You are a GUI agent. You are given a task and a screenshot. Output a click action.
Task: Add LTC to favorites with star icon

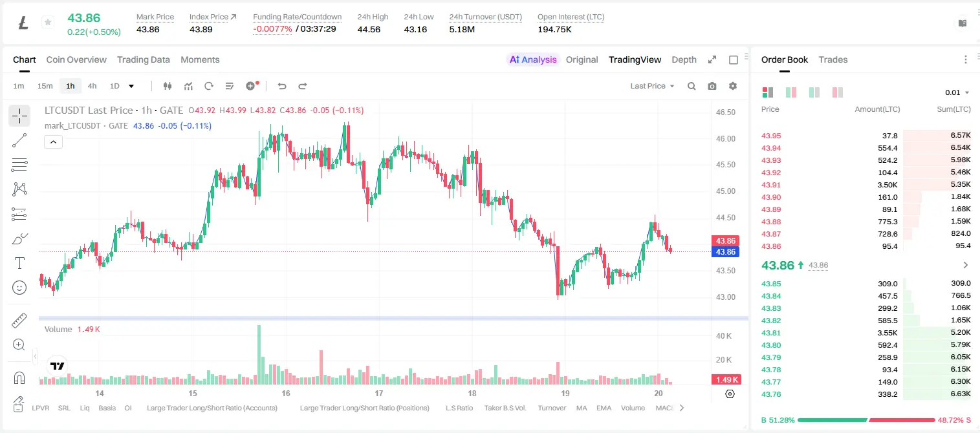47,23
